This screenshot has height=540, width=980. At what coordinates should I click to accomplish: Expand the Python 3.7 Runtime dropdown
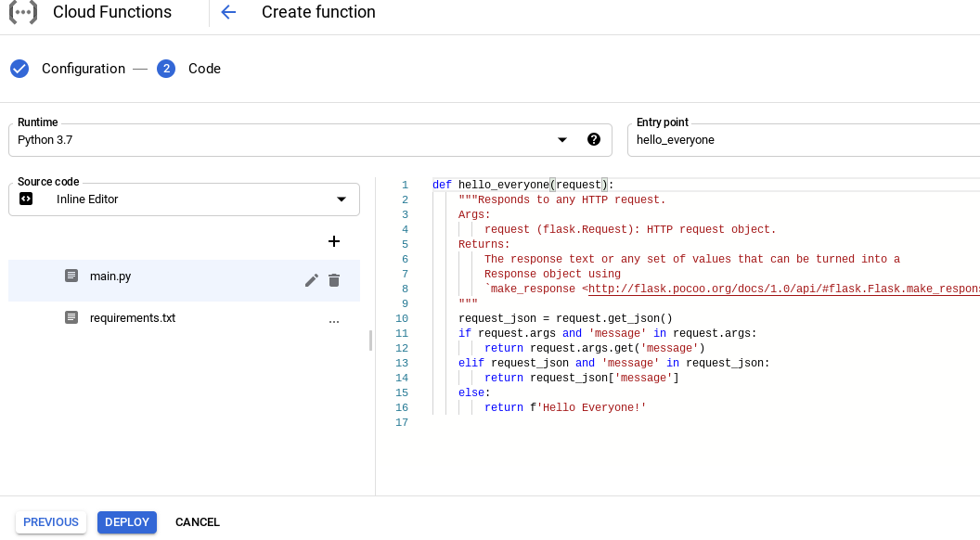click(561, 140)
